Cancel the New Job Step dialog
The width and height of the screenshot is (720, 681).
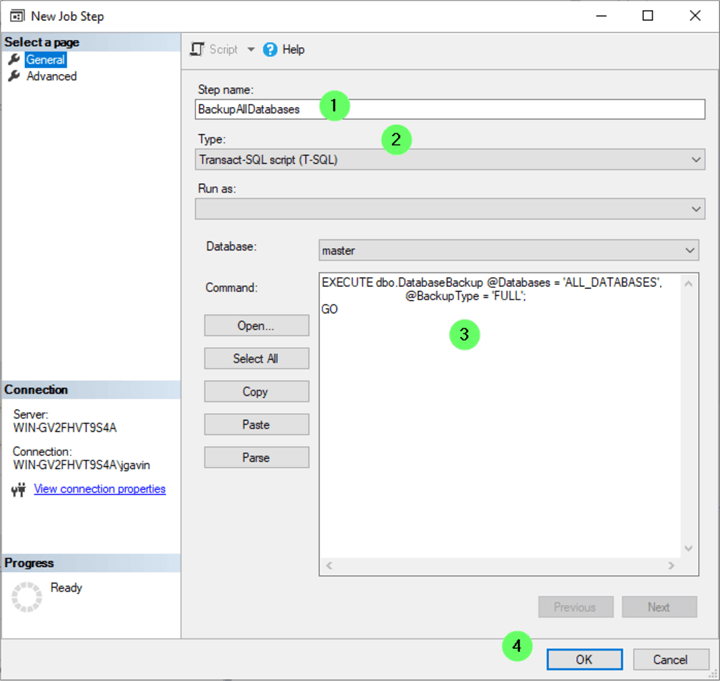[x=670, y=660]
